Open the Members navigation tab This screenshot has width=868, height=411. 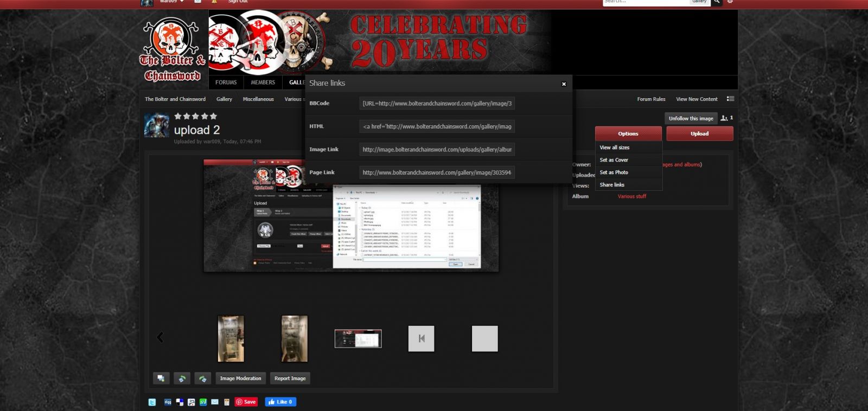coord(263,82)
